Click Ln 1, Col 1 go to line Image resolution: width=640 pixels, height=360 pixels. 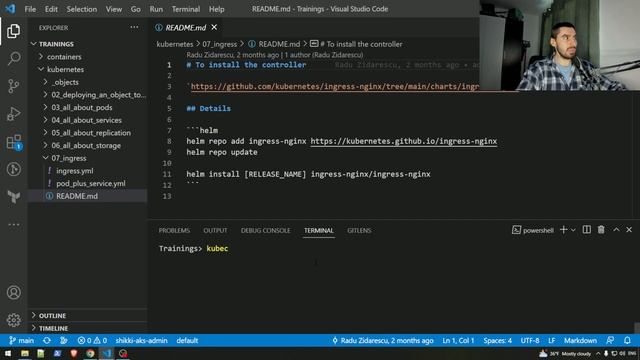(x=458, y=340)
